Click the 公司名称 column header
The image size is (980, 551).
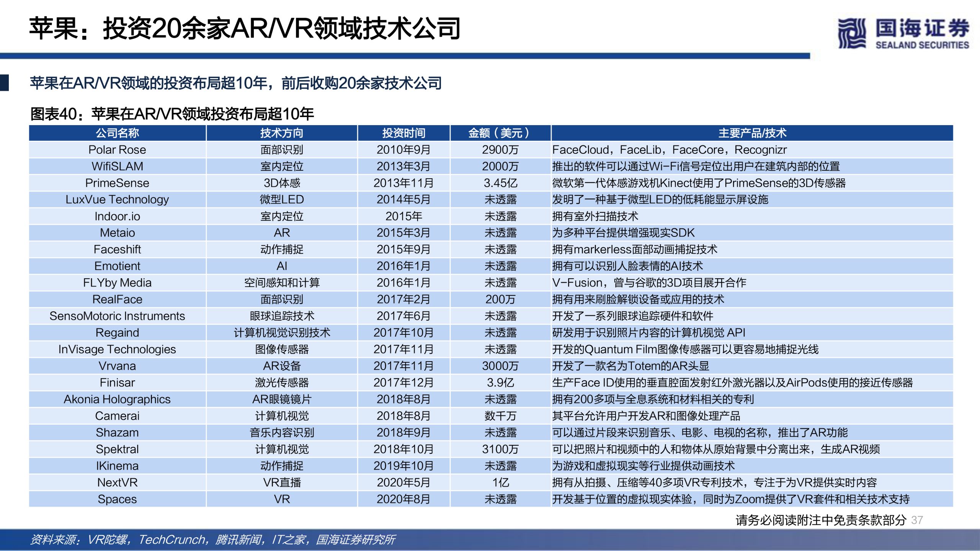pos(117,133)
